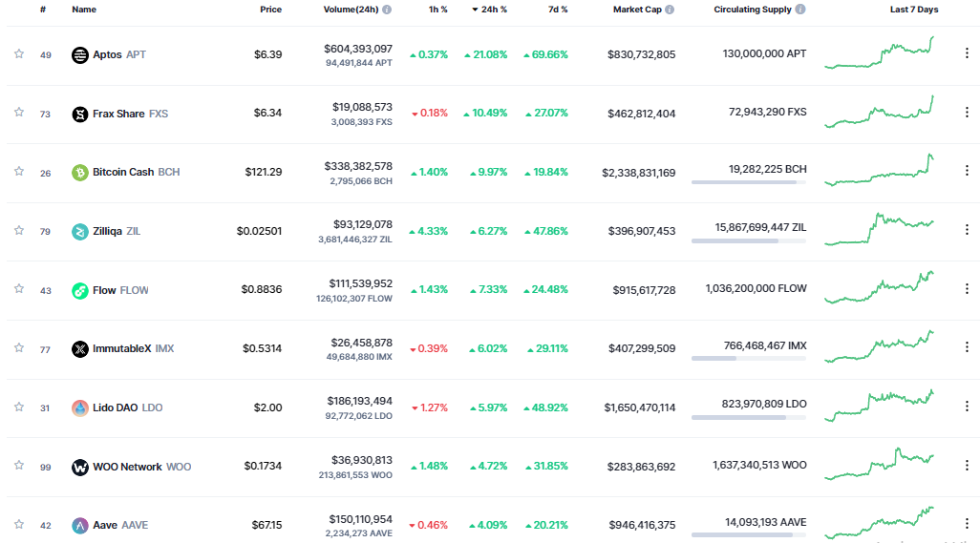
Task: Star Aptos to add to watchlist
Action: click(18, 53)
